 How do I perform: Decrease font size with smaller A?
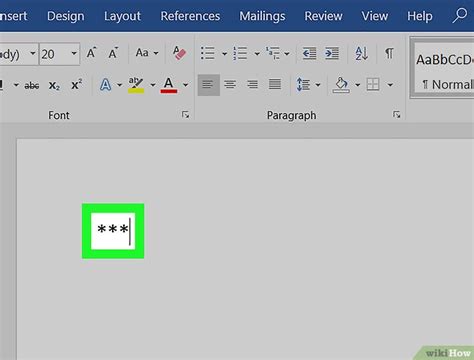click(x=113, y=53)
